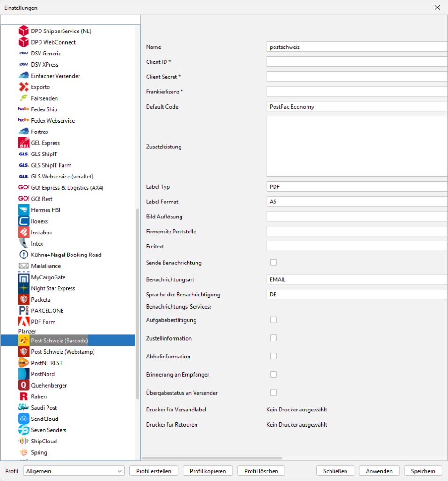Image resolution: width=448 pixels, height=481 pixels.
Task: Click the Quehenberger logo icon
Action: (x=24, y=385)
